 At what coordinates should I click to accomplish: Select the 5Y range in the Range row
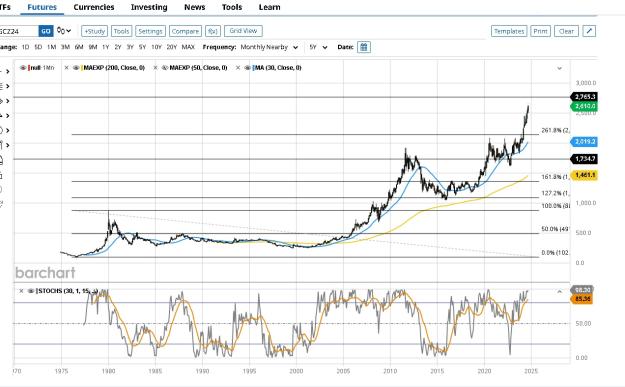142,47
